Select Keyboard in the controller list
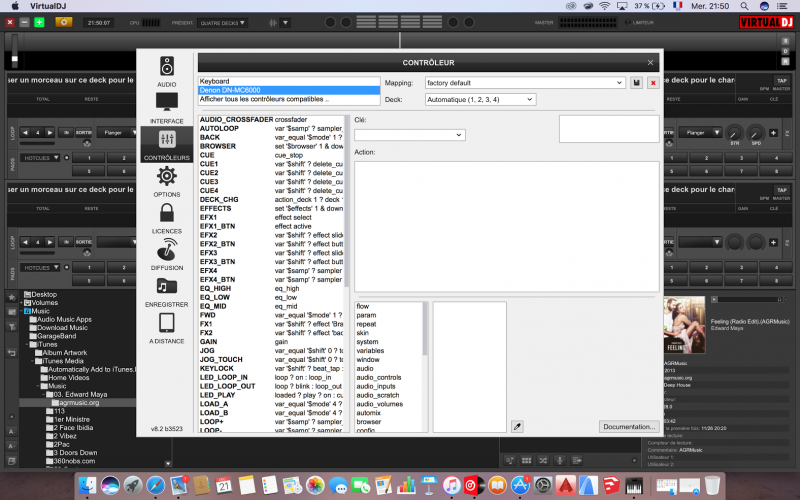The height and width of the screenshot is (500, 800). point(289,81)
